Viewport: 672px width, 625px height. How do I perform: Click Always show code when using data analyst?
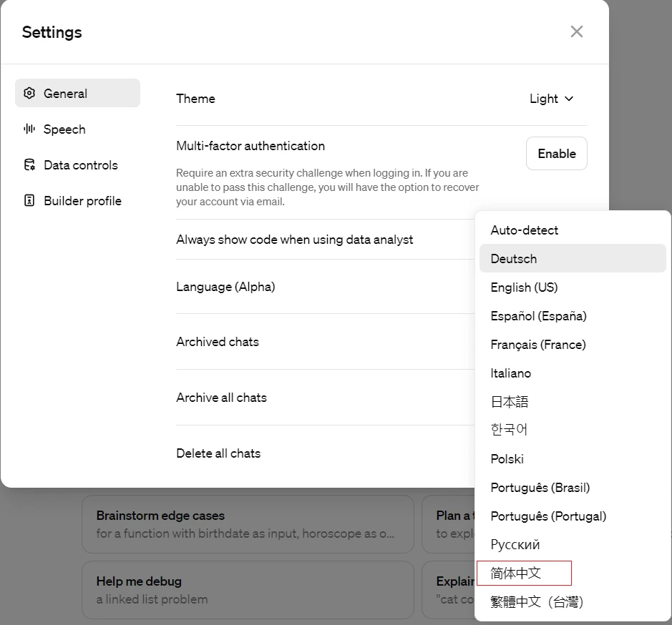[x=294, y=240]
